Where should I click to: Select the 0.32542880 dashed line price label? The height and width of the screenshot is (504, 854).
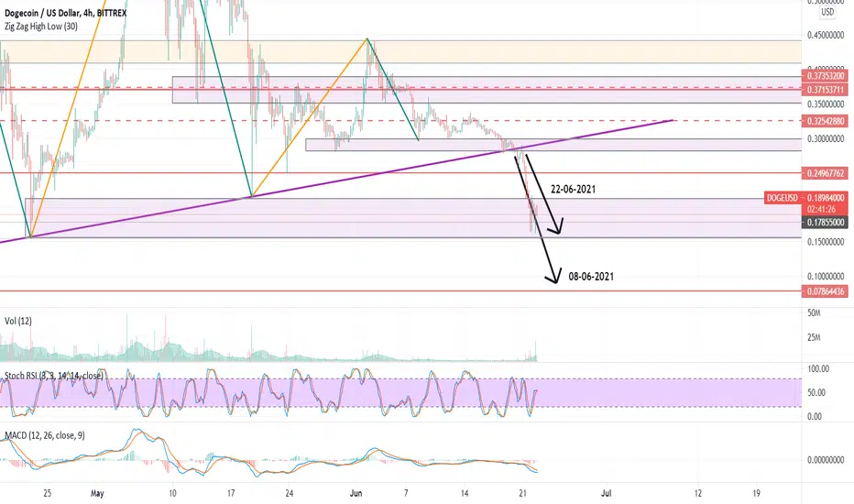[825, 121]
